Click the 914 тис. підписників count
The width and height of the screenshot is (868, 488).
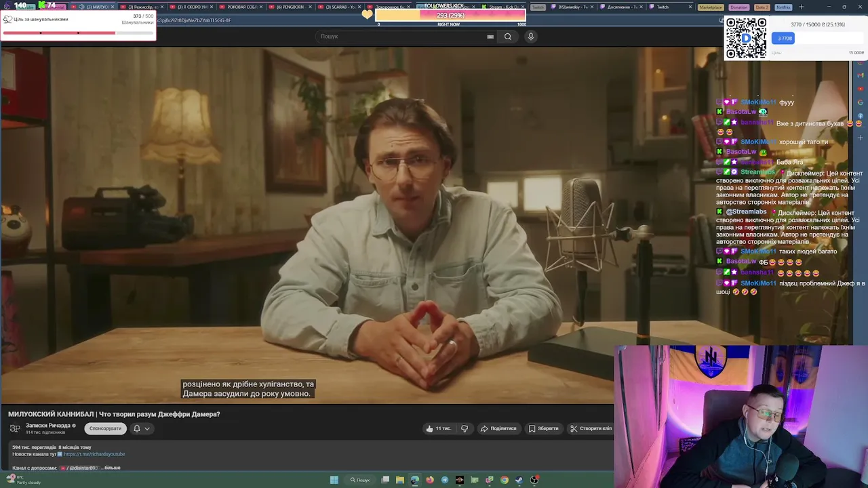coord(45,432)
